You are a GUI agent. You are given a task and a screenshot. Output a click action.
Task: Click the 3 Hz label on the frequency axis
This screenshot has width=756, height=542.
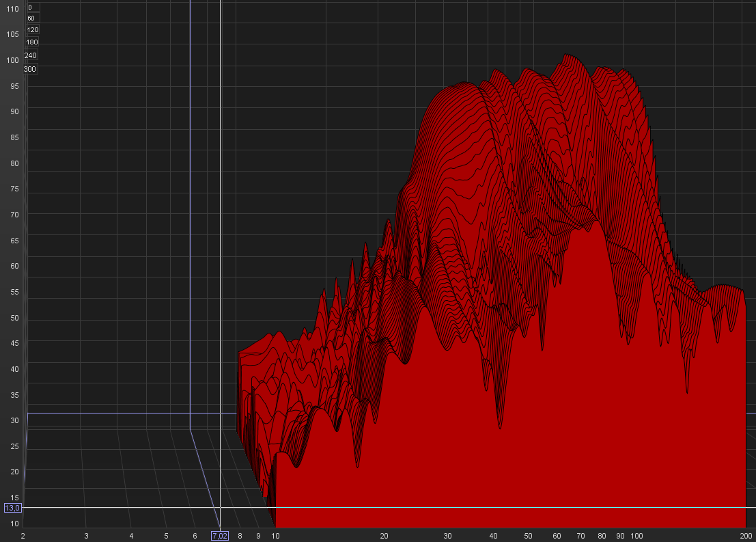coord(86,536)
